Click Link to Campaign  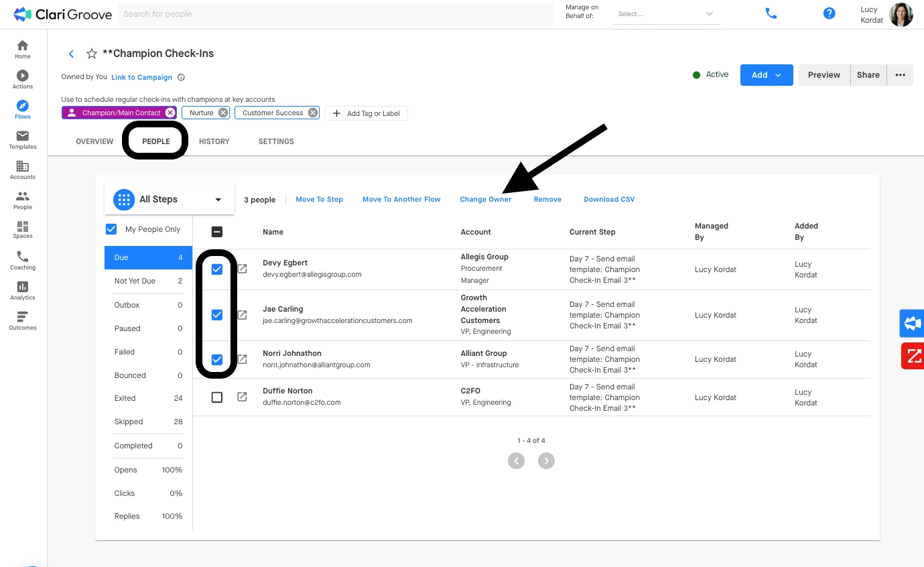(x=141, y=77)
